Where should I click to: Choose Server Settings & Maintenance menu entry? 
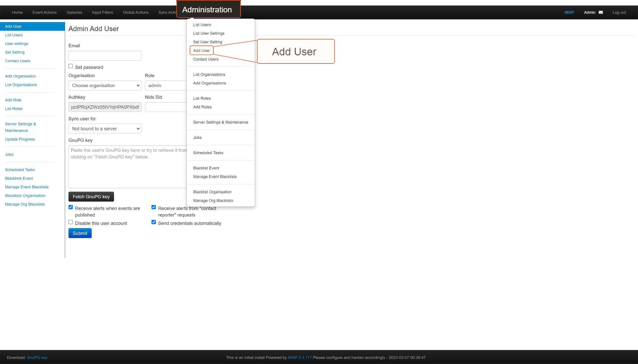[x=220, y=122]
